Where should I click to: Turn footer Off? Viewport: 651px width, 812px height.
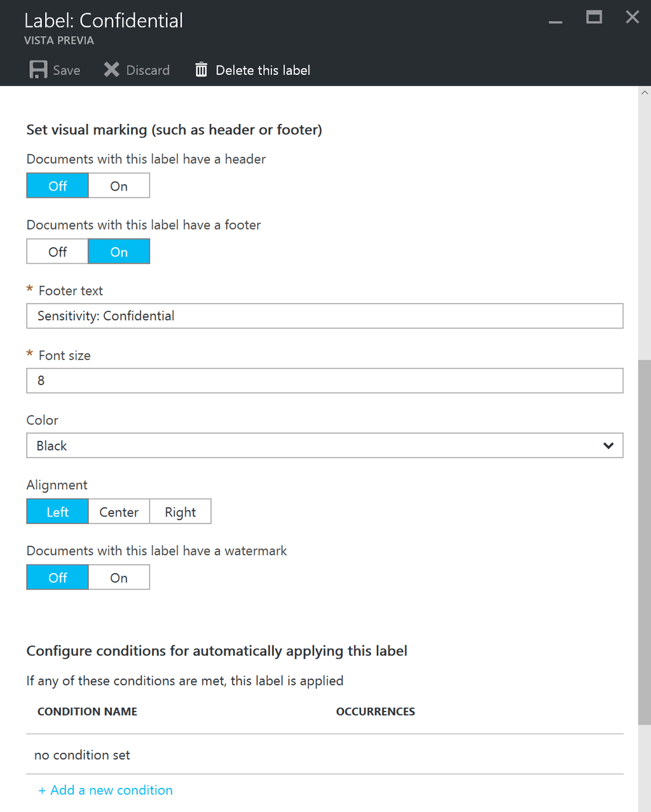point(57,252)
